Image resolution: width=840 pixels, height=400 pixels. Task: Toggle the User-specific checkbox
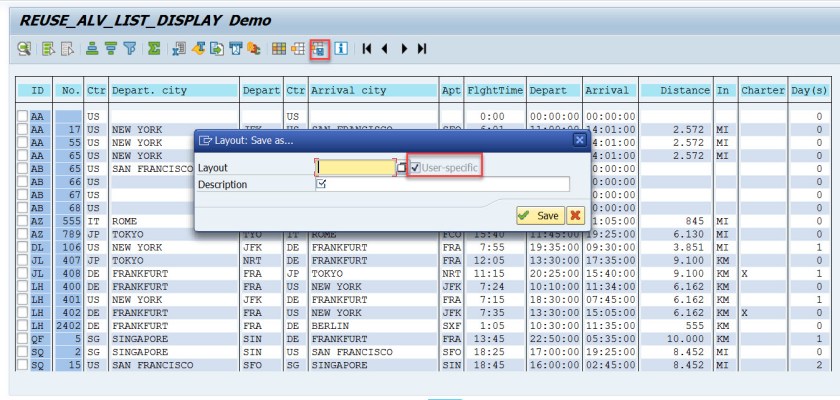(416, 167)
